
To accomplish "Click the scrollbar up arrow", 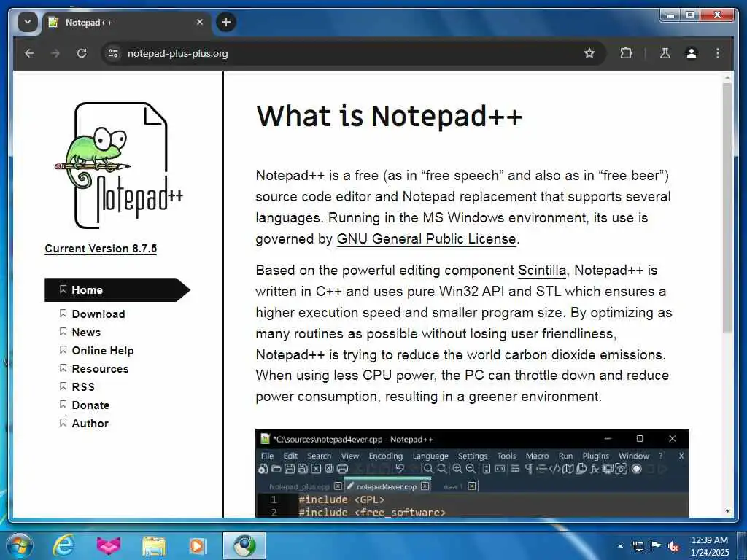I will [x=727, y=77].
